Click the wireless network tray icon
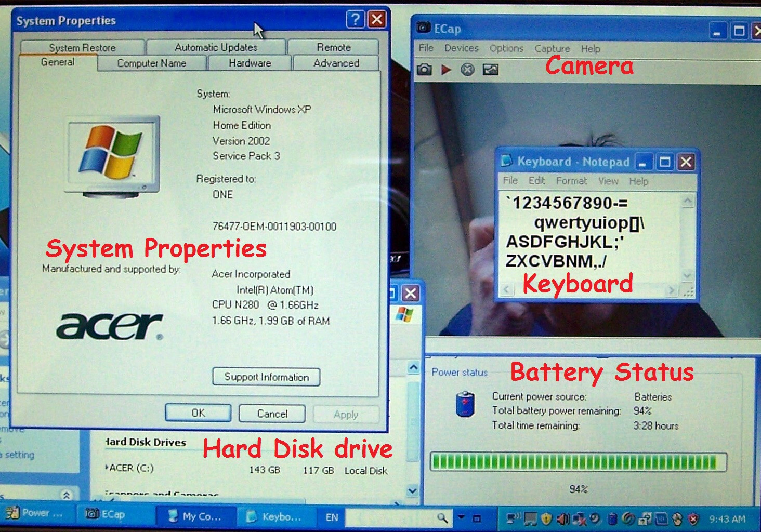Viewport: 761px width, 532px height. pyautogui.click(x=514, y=518)
